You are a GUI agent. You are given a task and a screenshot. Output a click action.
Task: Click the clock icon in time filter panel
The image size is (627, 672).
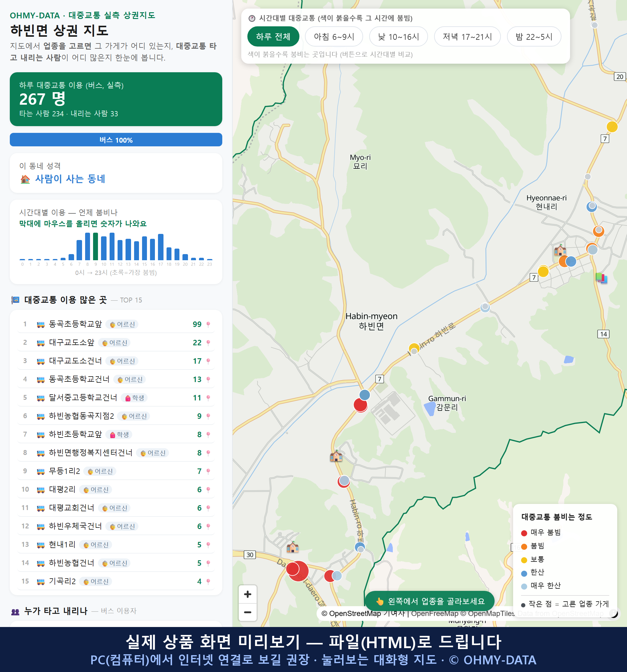click(252, 18)
